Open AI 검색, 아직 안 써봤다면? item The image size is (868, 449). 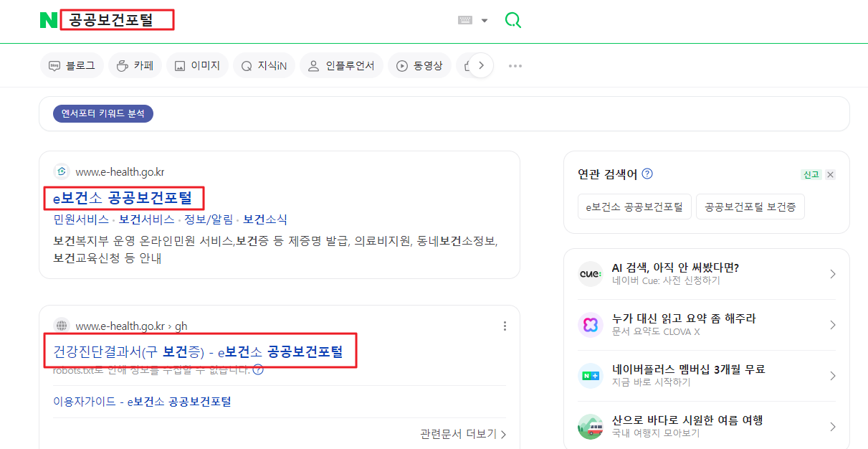(675, 268)
